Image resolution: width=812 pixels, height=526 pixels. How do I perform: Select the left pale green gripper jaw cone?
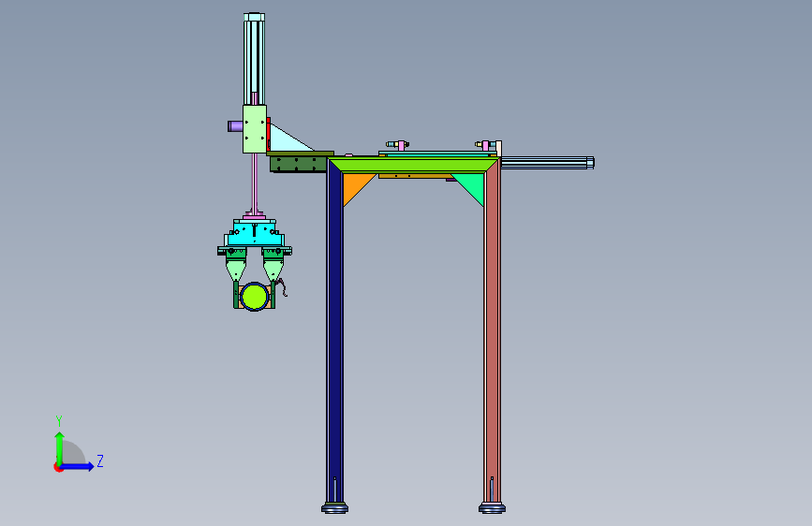236,270
